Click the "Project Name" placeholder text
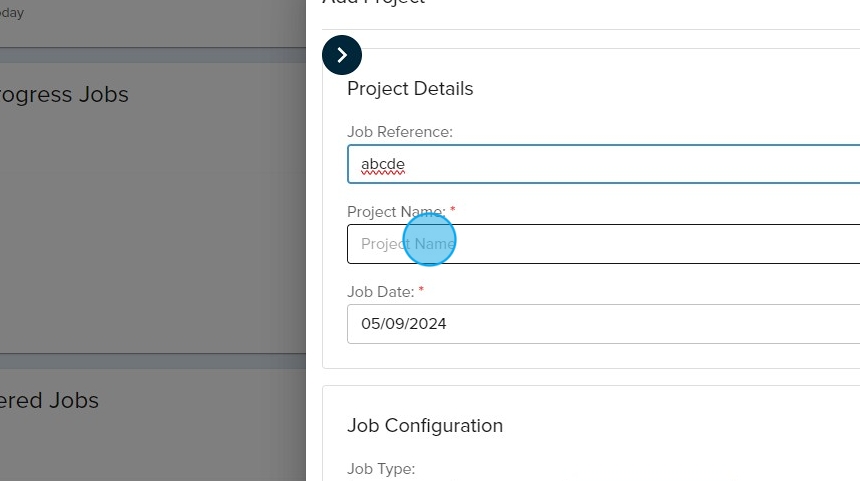The height and width of the screenshot is (481, 860). point(408,244)
